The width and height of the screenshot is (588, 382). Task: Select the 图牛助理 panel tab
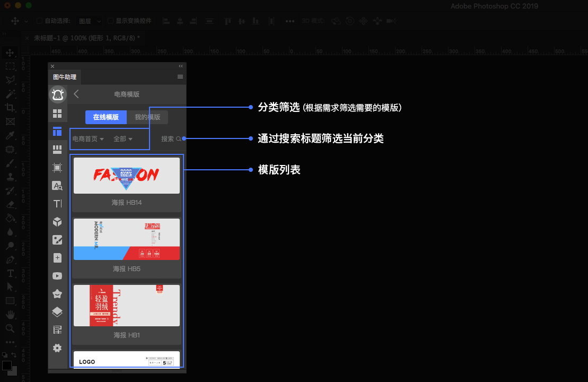pos(65,77)
